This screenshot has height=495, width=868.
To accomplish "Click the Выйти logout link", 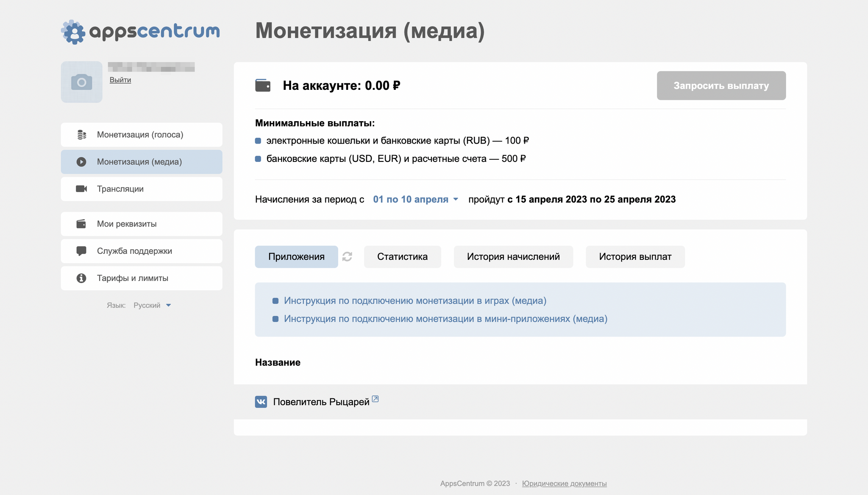I will [120, 80].
